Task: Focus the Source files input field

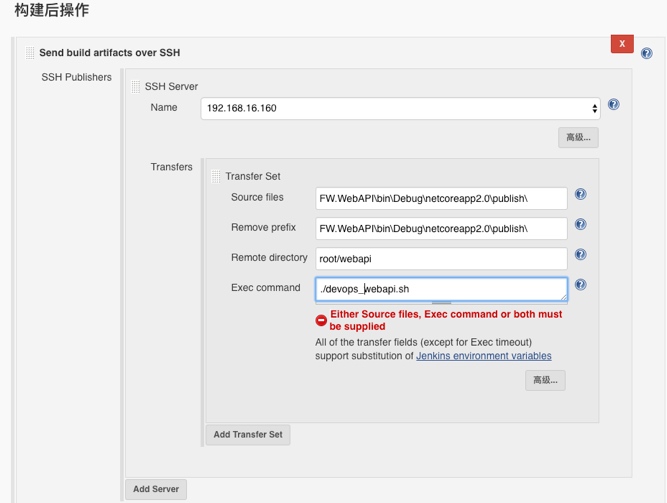Action: coord(441,198)
